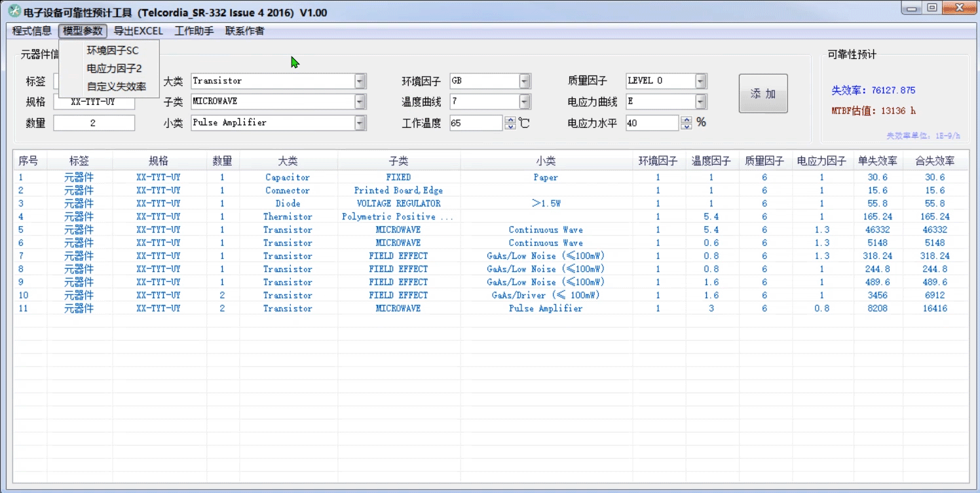Image resolution: width=980 pixels, height=493 pixels.
Task: Open the 温度曲线 dropdown
Action: tap(524, 102)
